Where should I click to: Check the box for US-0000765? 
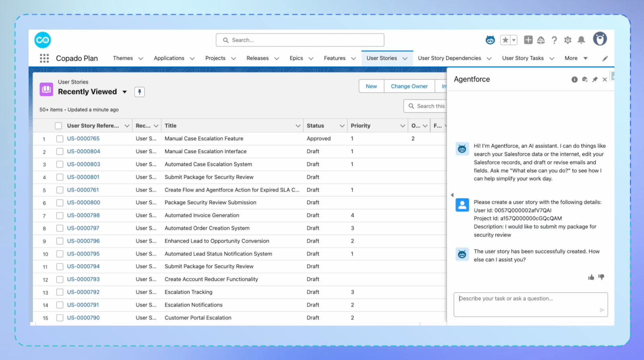(60, 139)
